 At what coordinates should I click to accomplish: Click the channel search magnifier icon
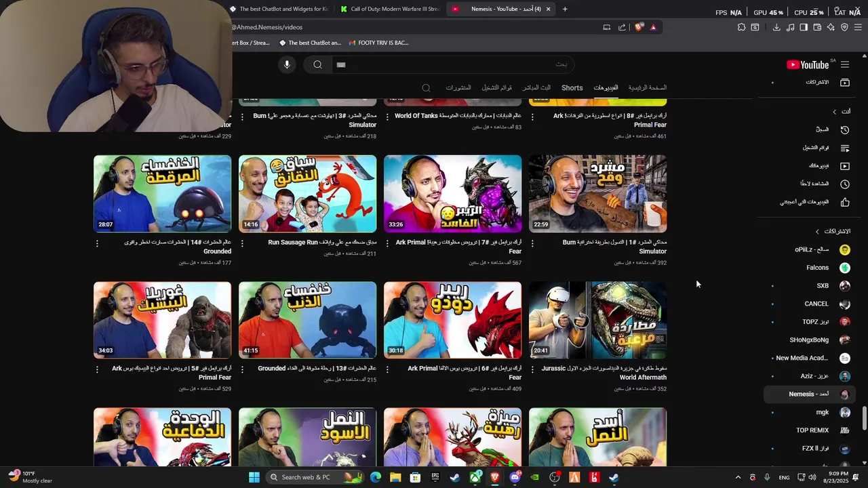(x=426, y=88)
